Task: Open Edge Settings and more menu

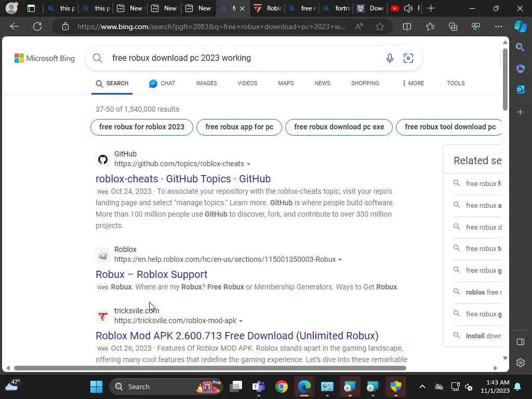Action: (498, 26)
